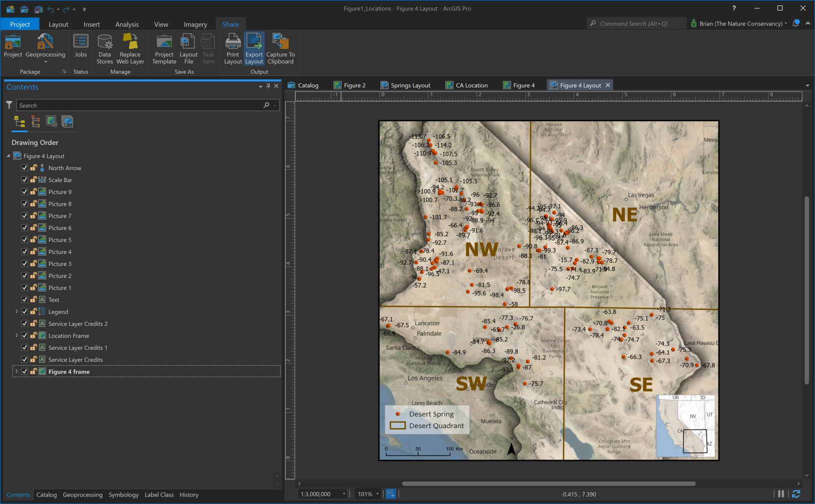Pause drawing with the pause icon

click(781, 494)
